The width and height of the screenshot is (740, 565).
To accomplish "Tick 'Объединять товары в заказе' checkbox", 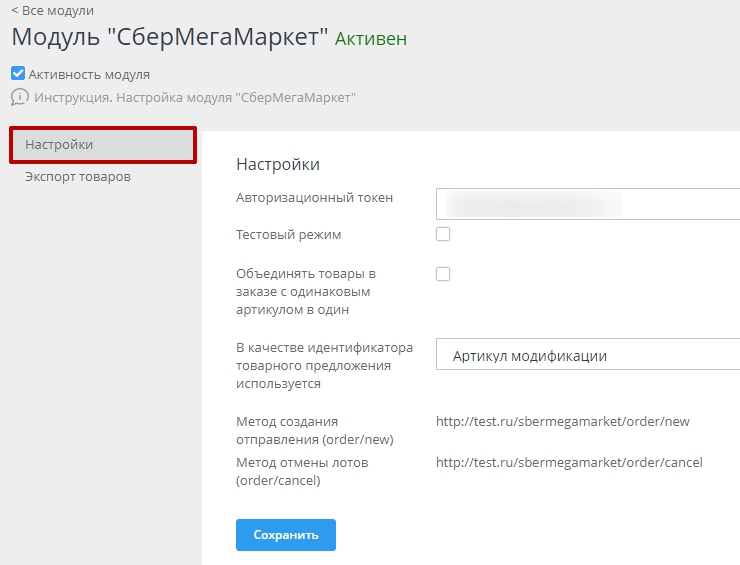I will (x=443, y=274).
